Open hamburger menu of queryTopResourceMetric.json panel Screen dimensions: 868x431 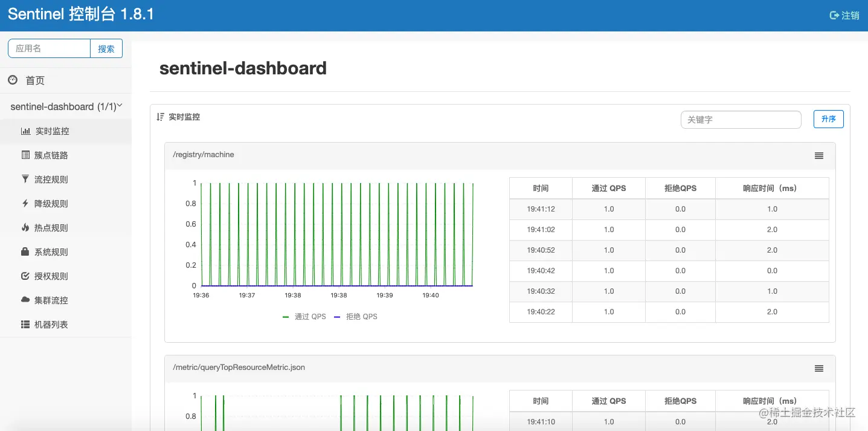[x=819, y=368]
